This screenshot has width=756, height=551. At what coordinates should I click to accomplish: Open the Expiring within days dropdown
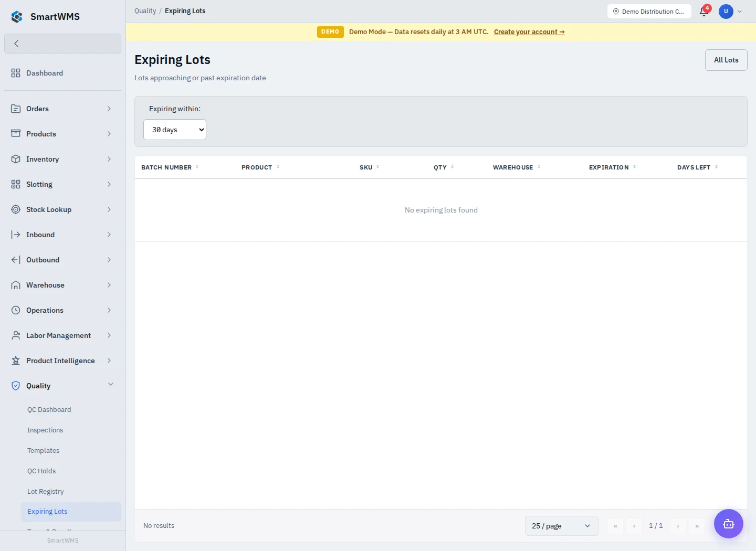point(175,130)
